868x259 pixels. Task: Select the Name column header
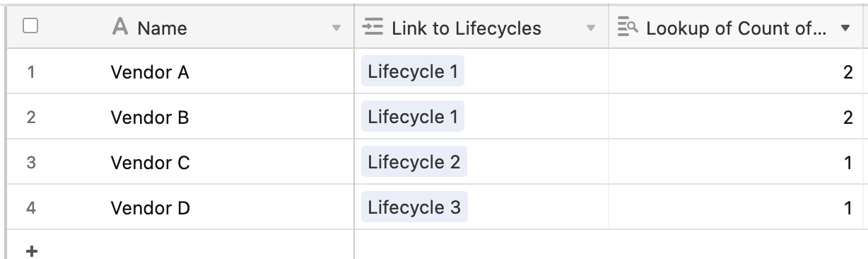180,28
